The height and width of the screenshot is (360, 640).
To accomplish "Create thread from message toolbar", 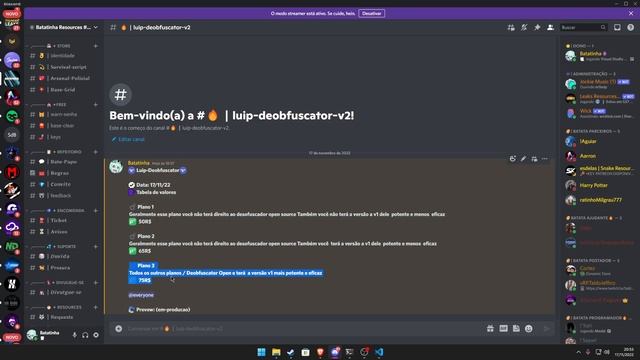I will coord(534,159).
